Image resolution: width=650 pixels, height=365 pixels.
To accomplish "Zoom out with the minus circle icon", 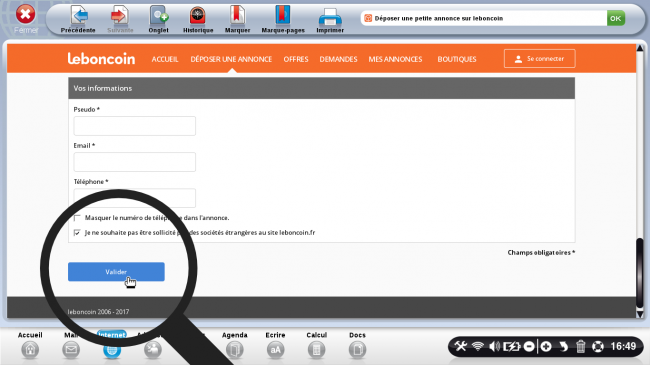I will (x=529, y=346).
